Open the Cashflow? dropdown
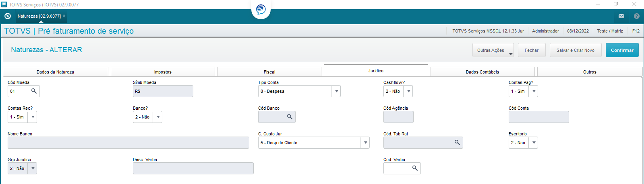This screenshot has width=644, height=184. pyautogui.click(x=408, y=91)
